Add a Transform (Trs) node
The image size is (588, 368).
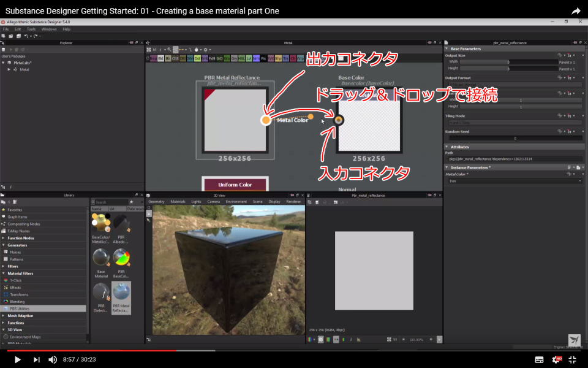coord(286,59)
